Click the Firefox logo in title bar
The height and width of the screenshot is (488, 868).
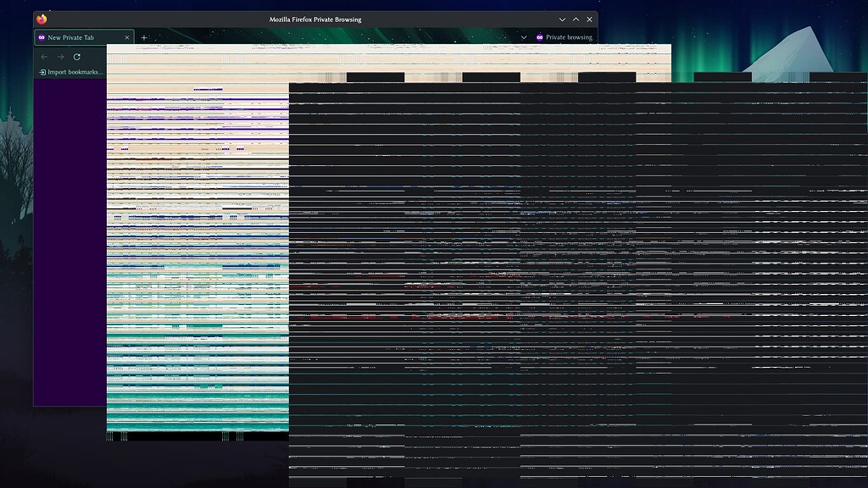42,19
